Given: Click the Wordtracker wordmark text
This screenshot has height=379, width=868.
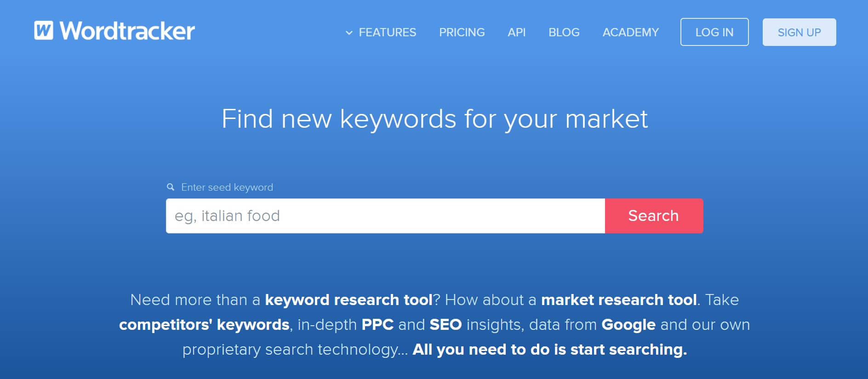Looking at the screenshot, I should [x=127, y=31].
